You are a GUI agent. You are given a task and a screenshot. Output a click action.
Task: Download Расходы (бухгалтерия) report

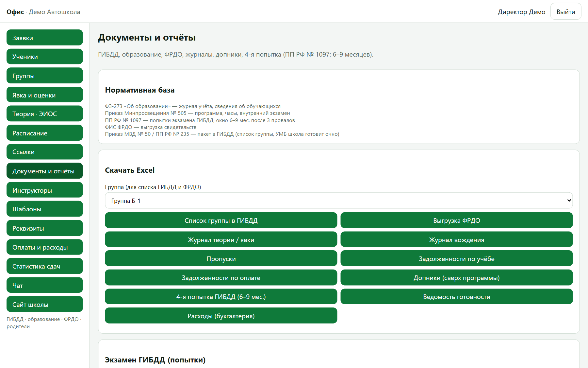click(221, 316)
